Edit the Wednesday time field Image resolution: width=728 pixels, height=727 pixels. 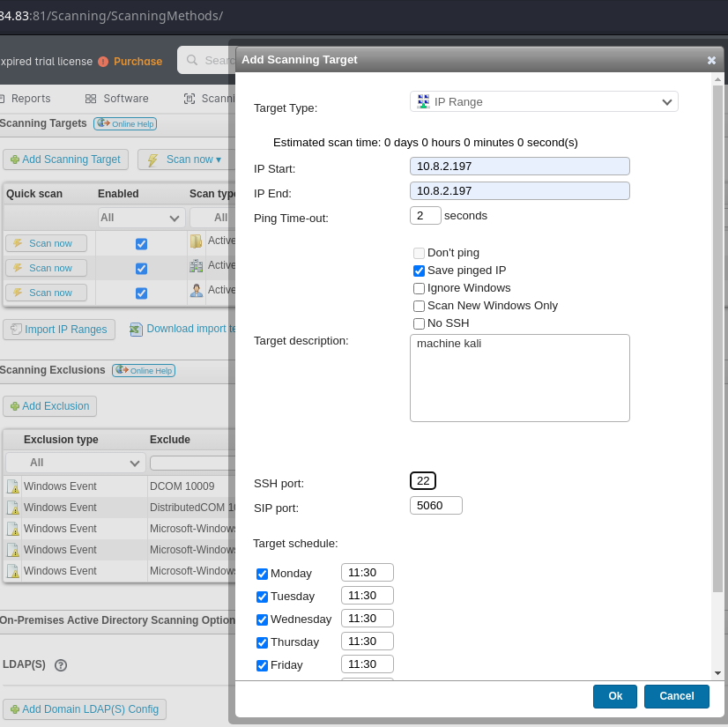pos(368,619)
